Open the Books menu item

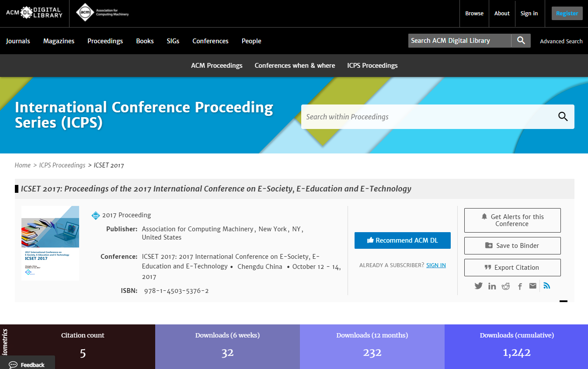tap(145, 41)
